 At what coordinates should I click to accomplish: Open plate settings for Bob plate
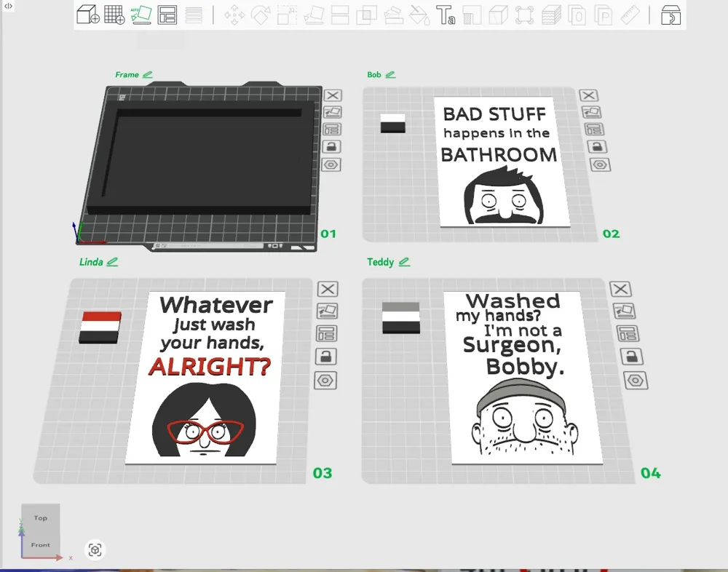pyautogui.click(x=600, y=164)
